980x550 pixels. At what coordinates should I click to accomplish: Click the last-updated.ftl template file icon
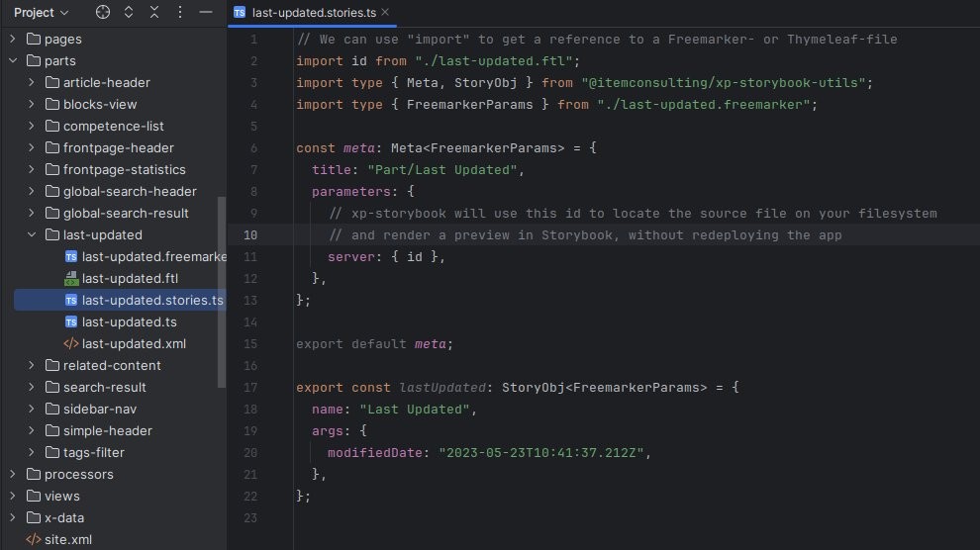pos(71,278)
